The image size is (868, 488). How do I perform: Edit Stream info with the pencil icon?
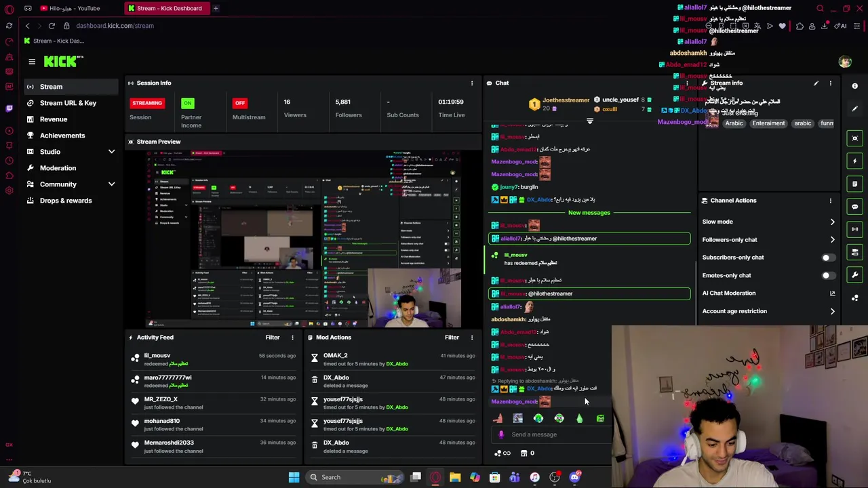tap(816, 83)
